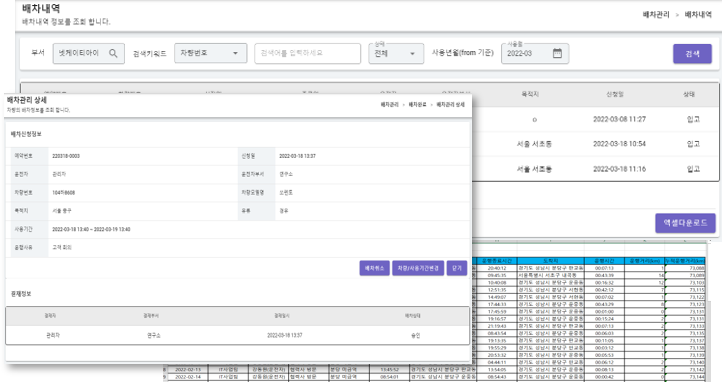The height and width of the screenshot is (382, 722).
Task: Open the calendar icon in the 사용월 field
Action: 557,53
